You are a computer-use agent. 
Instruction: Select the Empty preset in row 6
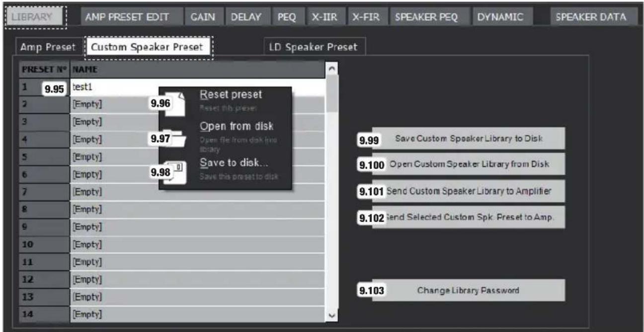pyautogui.click(x=198, y=174)
